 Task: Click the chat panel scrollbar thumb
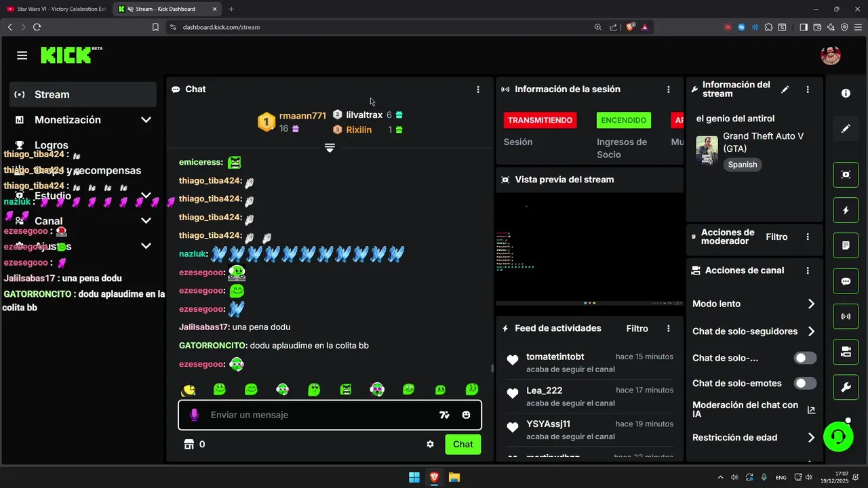492,369
